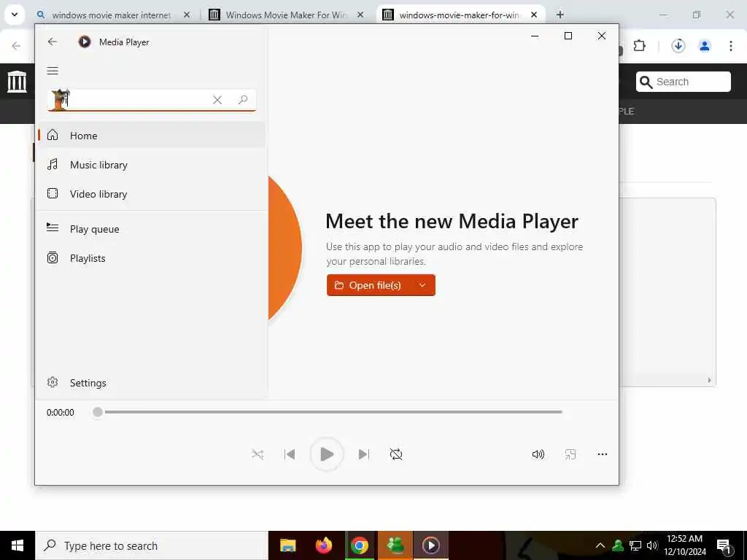747x560 pixels.
Task: Skip to next track
Action: pyautogui.click(x=363, y=454)
